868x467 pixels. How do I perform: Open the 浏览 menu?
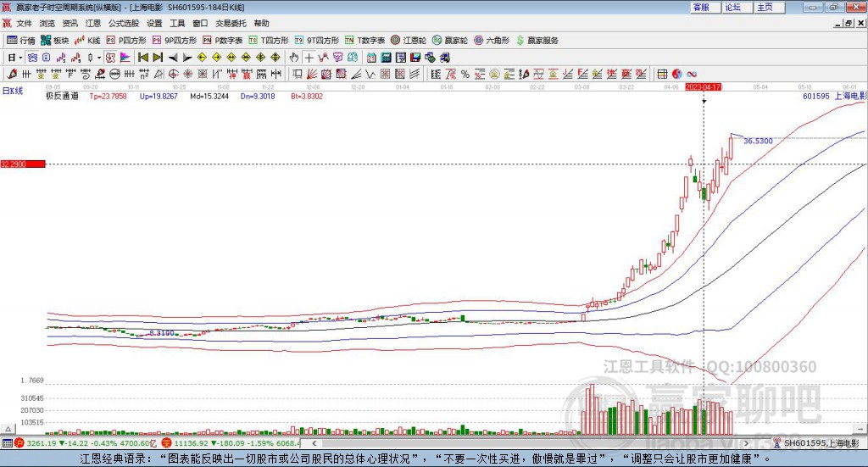47,23
